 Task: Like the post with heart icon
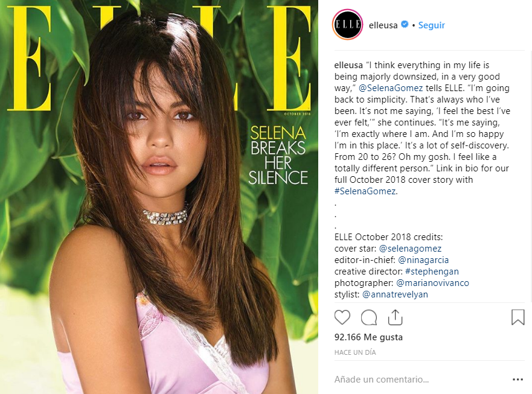342,318
